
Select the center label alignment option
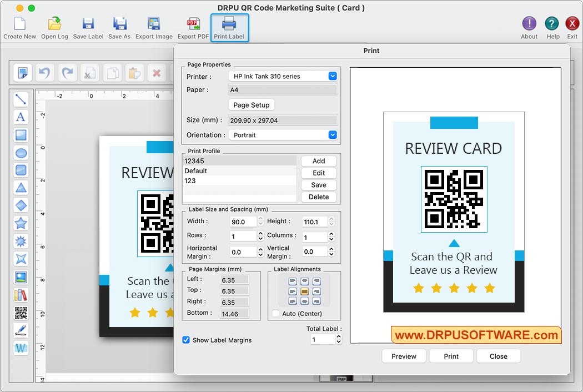pos(304,292)
